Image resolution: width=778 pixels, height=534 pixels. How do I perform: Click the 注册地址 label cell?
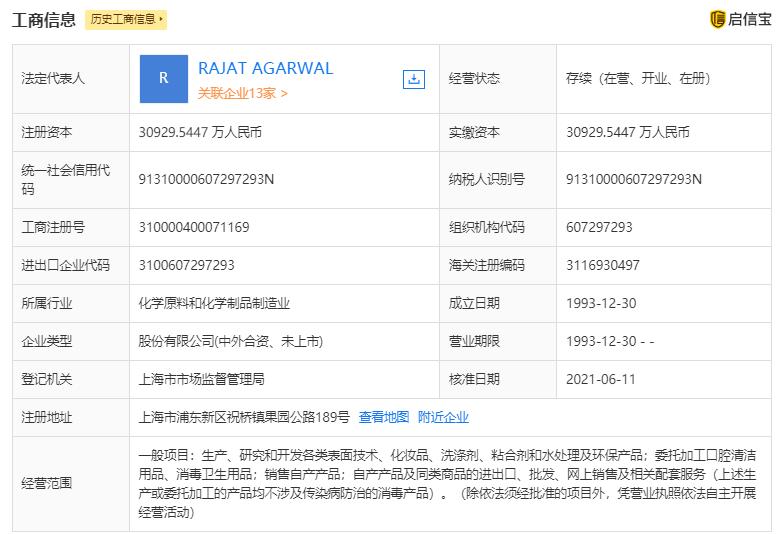point(71,417)
